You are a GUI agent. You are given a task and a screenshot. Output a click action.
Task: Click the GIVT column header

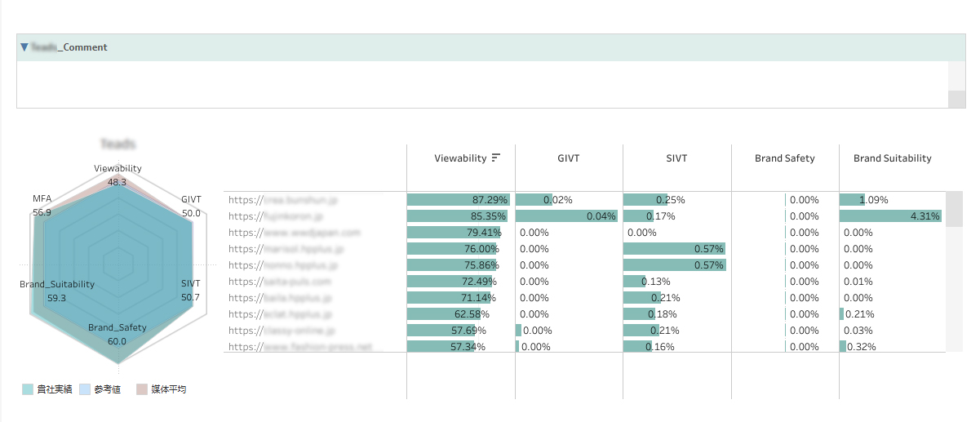pyautogui.click(x=568, y=158)
